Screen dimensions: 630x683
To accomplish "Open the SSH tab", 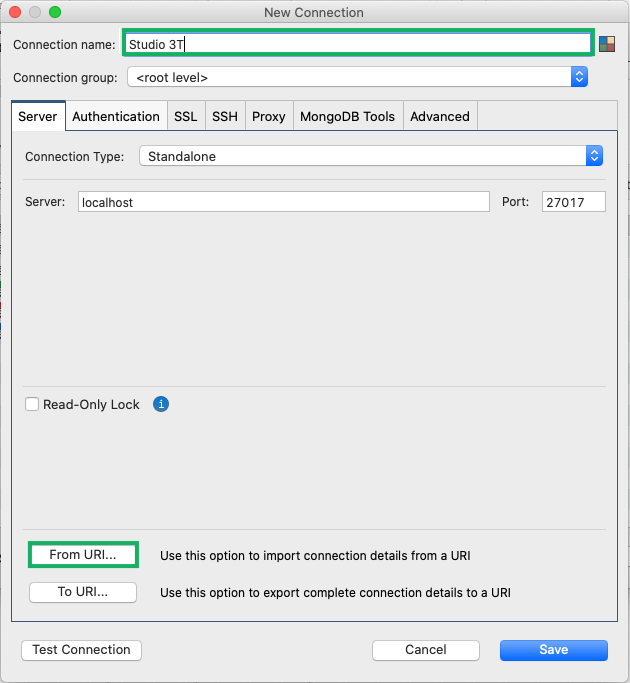I will [225, 116].
